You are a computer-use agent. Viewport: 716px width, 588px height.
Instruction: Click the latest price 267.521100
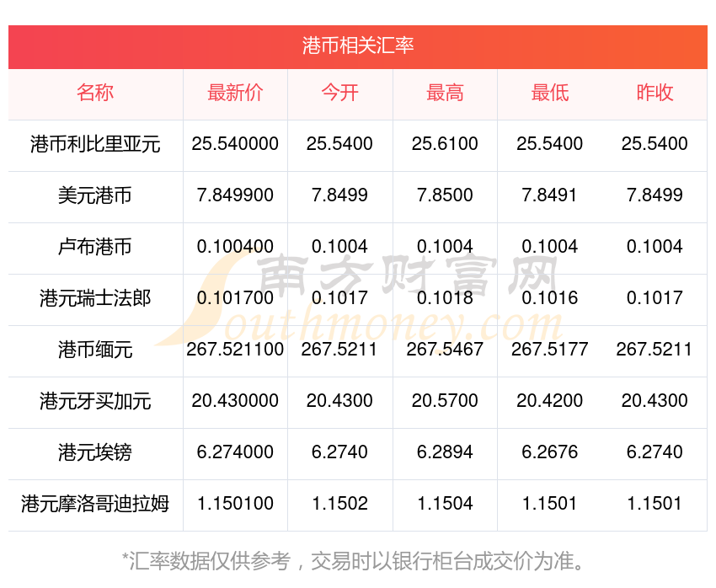235,350
